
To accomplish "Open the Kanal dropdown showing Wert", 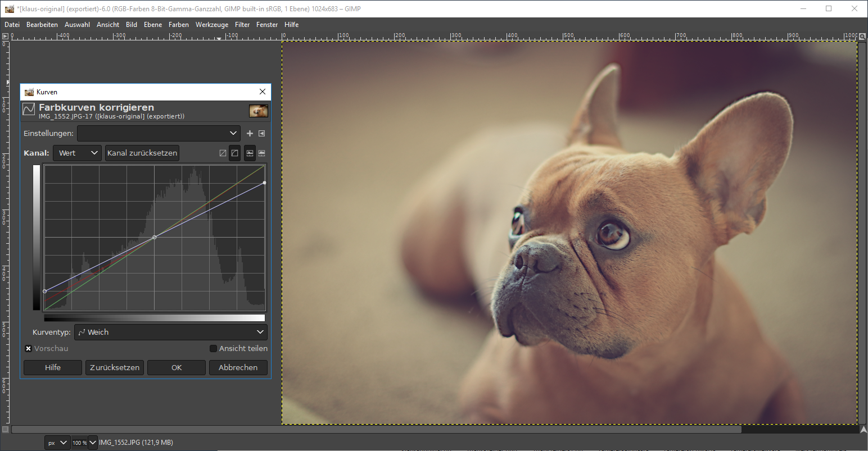I will (x=78, y=153).
